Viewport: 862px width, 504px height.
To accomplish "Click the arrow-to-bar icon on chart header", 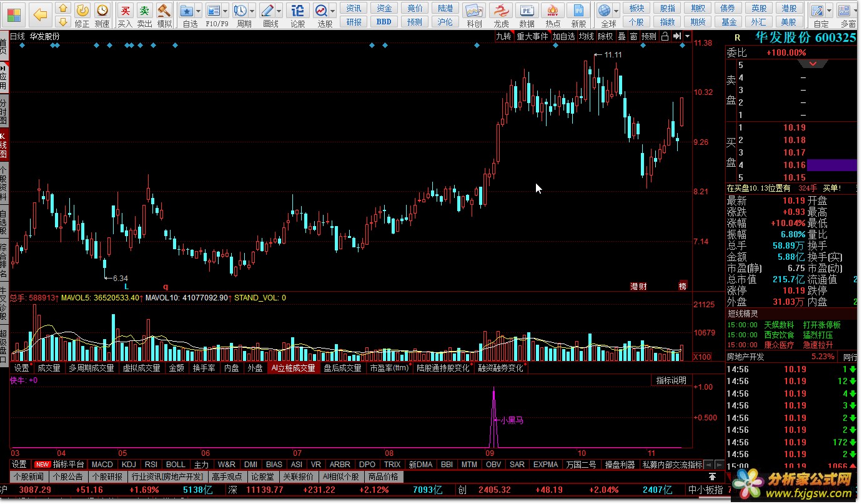I will coord(676,36).
